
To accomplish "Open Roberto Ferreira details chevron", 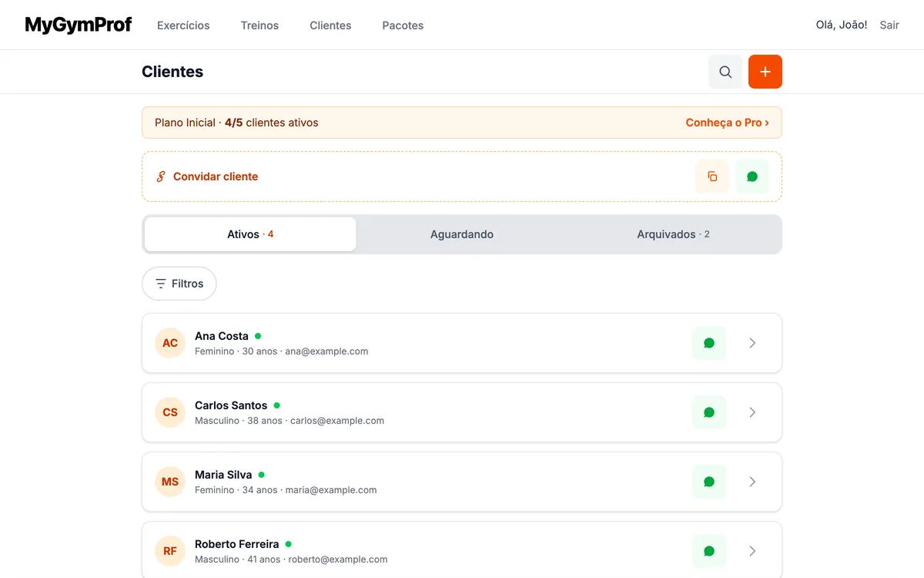I will 752,551.
